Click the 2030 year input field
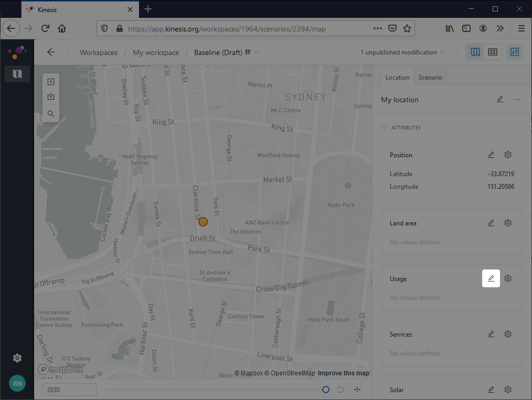 click(x=70, y=390)
